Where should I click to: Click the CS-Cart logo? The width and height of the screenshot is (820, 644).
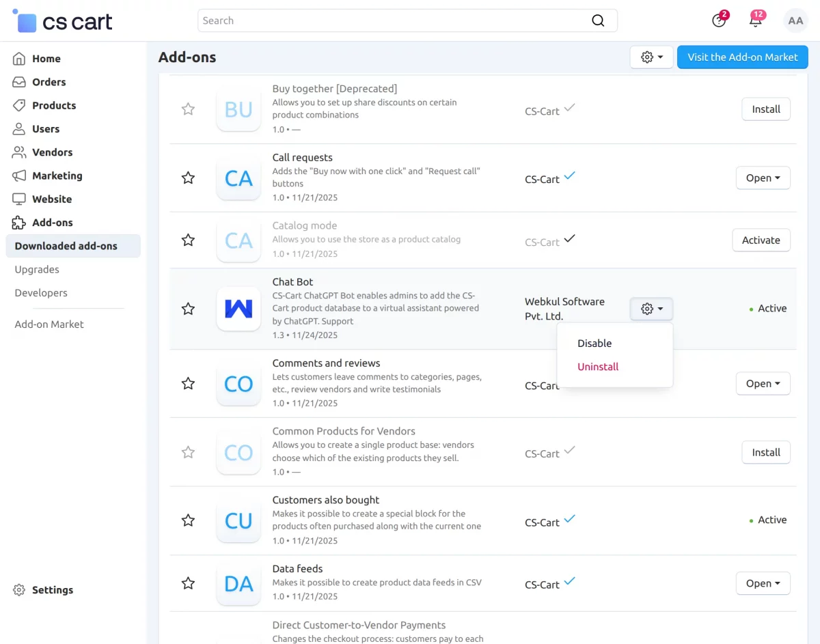click(x=63, y=21)
